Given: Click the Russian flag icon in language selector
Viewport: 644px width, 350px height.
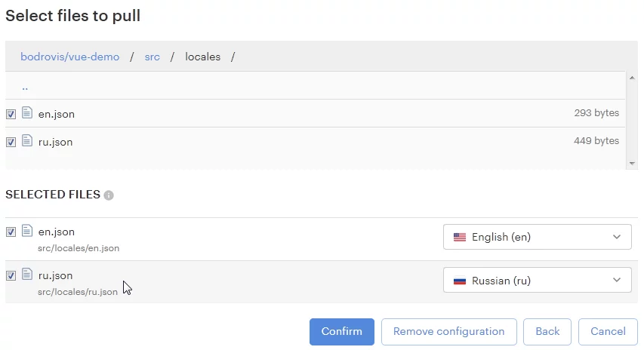Looking at the screenshot, I should pyautogui.click(x=460, y=281).
